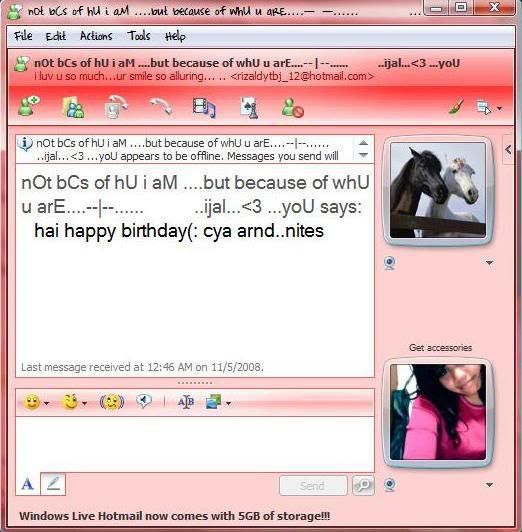Click the voice clip icon
This screenshot has height=532, width=522.
coord(144,401)
